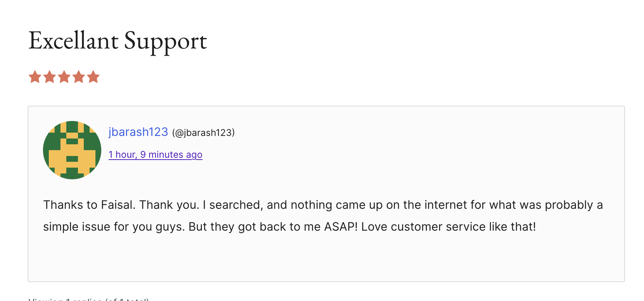The width and height of the screenshot is (644, 301).
Task: Click the name "Faisal" in the review
Action: point(116,205)
